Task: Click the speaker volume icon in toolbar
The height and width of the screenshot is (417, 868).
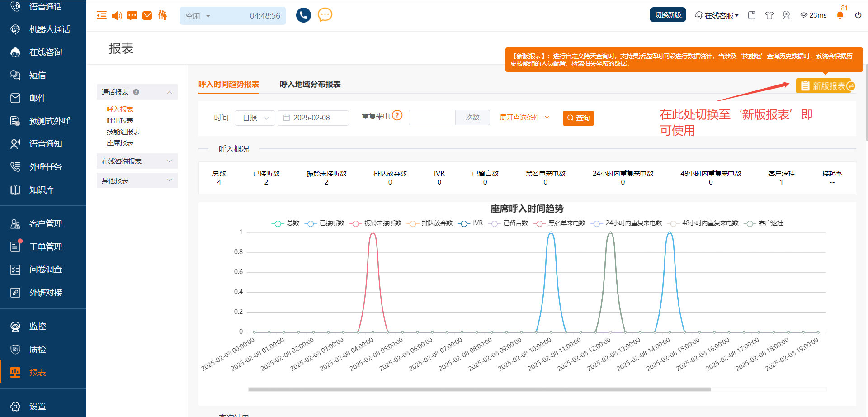Action: [x=117, y=16]
